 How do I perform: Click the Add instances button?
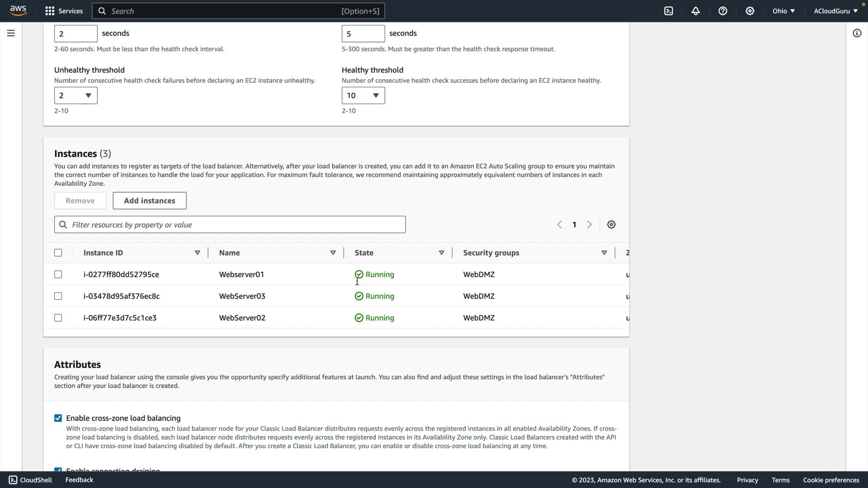(x=149, y=201)
